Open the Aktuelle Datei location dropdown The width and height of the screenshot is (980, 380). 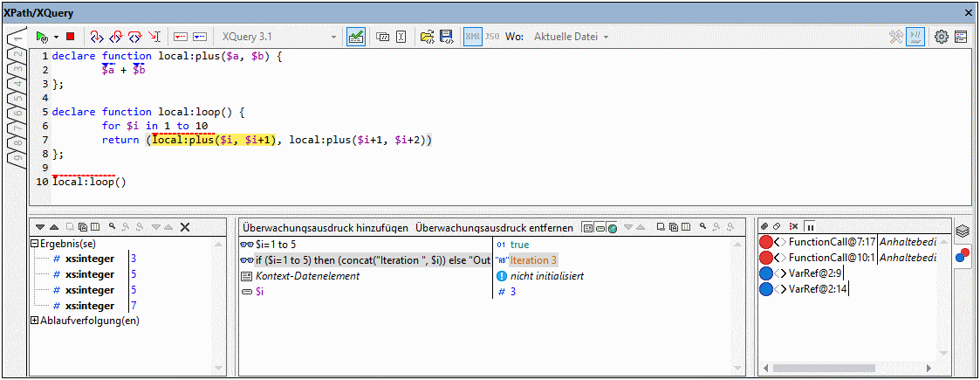[571, 37]
